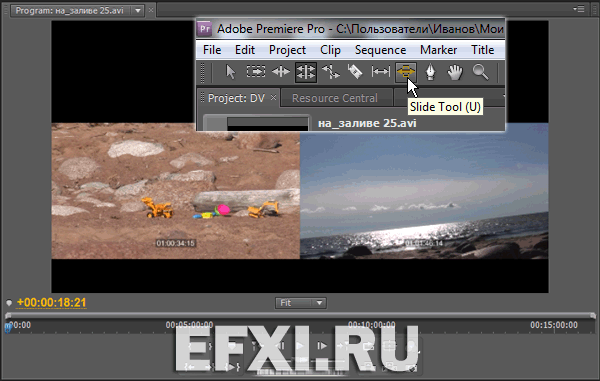Open the Project menu
The width and height of the screenshot is (600, 381).
287,50
